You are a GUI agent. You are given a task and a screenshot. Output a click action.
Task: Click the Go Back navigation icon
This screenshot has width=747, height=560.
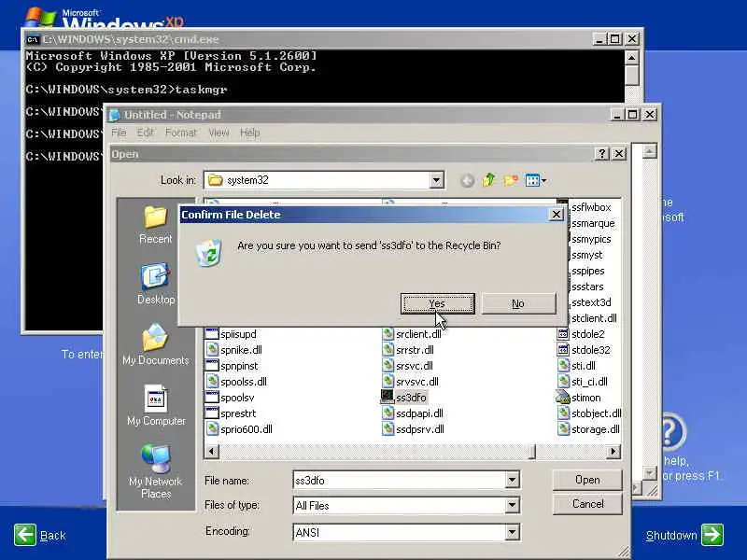(468, 180)
